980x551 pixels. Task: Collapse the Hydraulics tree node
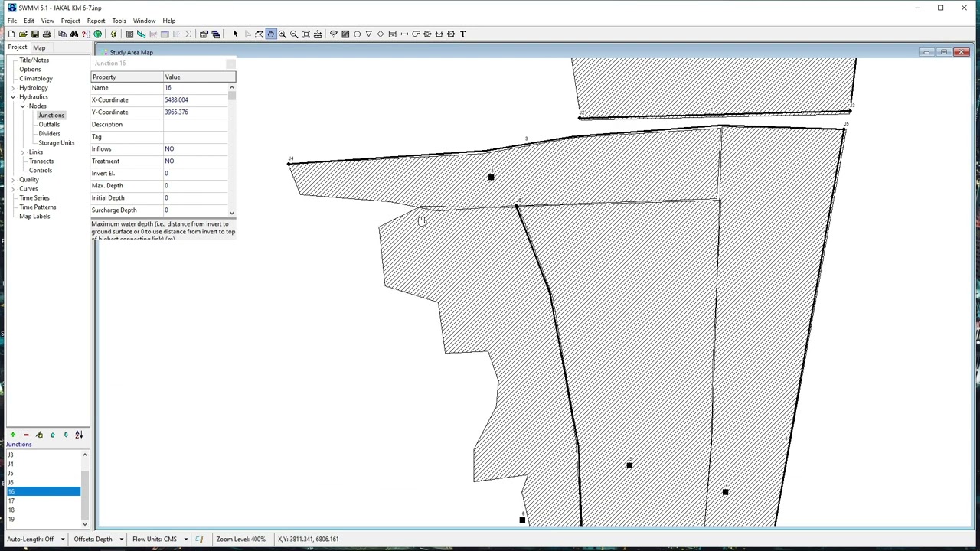(x=13, y=97)
